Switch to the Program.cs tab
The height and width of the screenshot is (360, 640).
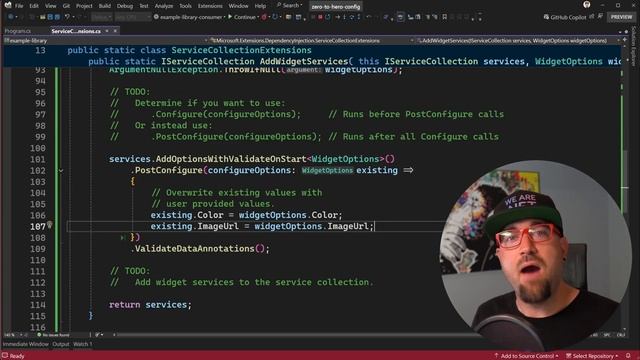point(18,31)
